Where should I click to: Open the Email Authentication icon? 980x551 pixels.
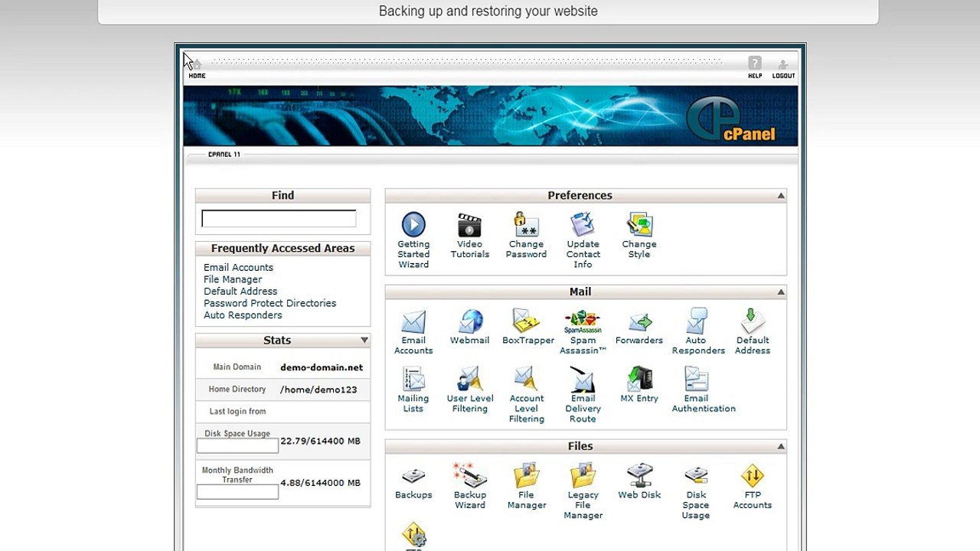[x=697, y=380]
